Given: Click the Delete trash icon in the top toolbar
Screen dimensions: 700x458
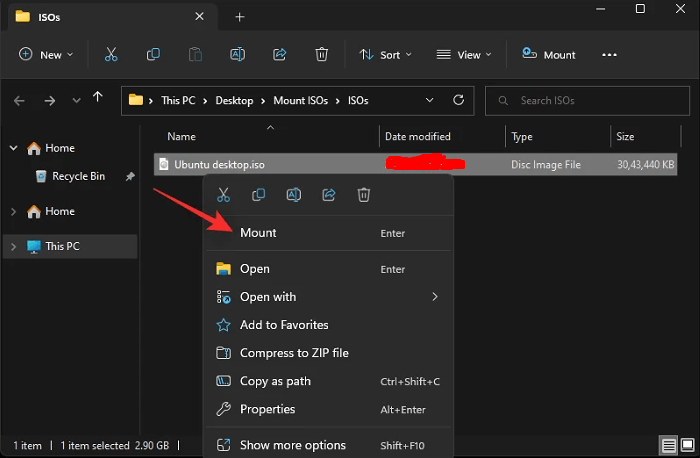Looking at the screenshot, I should click(x=321, y=54).
